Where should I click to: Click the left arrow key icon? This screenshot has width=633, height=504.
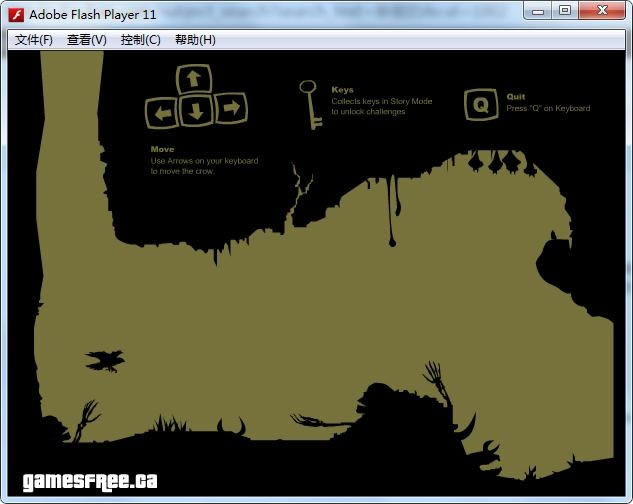coord(161,110)
